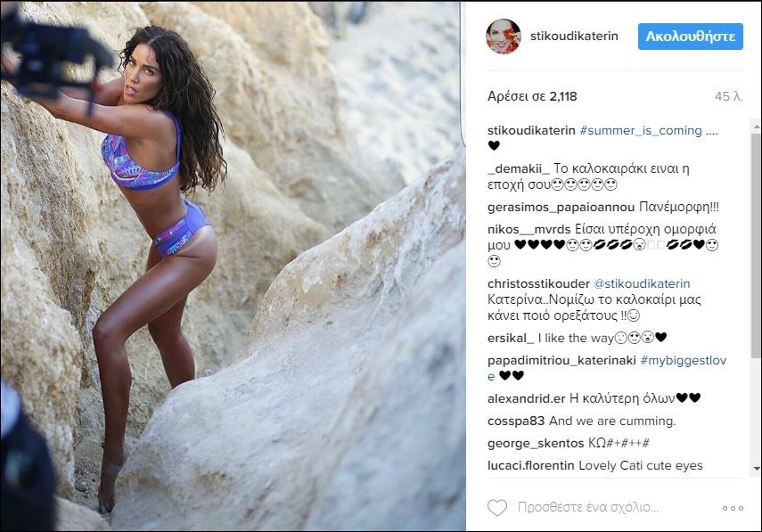Click the scrollbar down arrow in comments

pos(757,469)
